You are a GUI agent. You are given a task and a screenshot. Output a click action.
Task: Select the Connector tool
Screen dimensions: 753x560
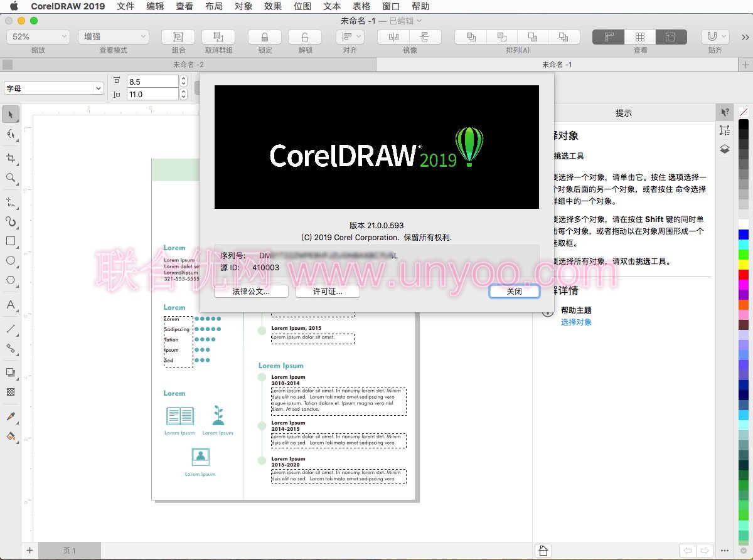tap(11, 348)
